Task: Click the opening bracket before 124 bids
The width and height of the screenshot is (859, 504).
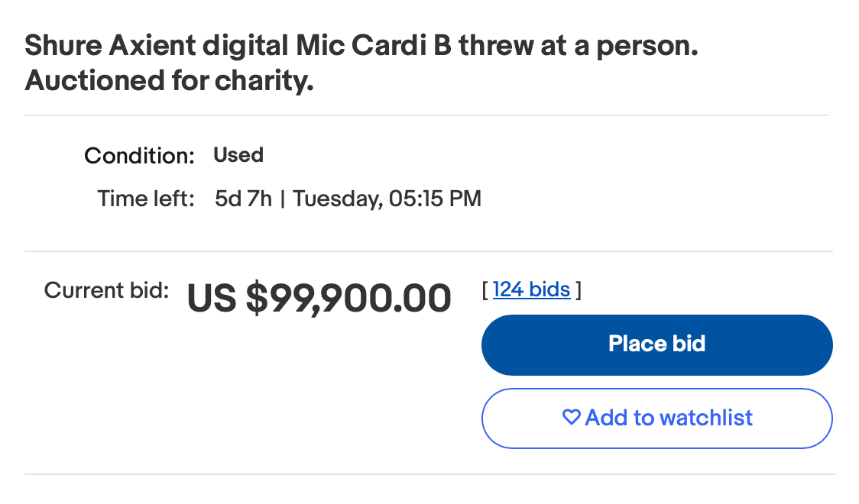Action: click(x=485, y=290)
